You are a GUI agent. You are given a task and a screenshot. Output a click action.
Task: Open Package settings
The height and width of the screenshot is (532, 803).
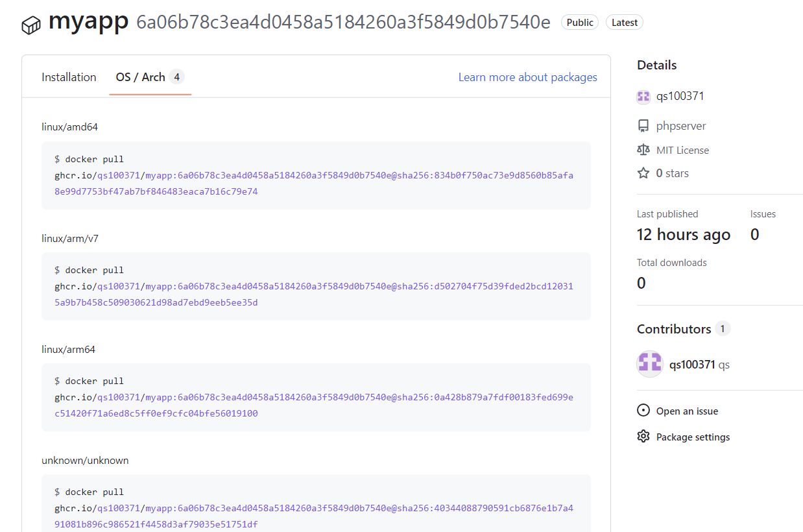tap(693, 437)
